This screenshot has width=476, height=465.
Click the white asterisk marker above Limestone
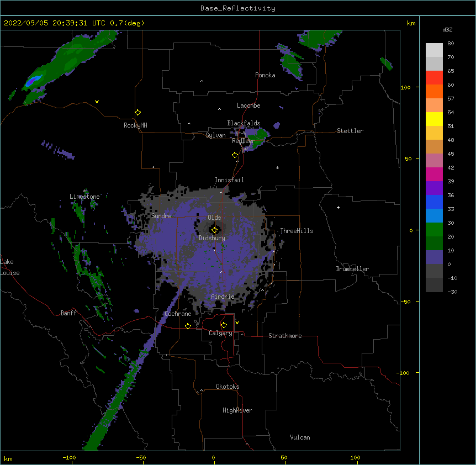pos(85,191)
